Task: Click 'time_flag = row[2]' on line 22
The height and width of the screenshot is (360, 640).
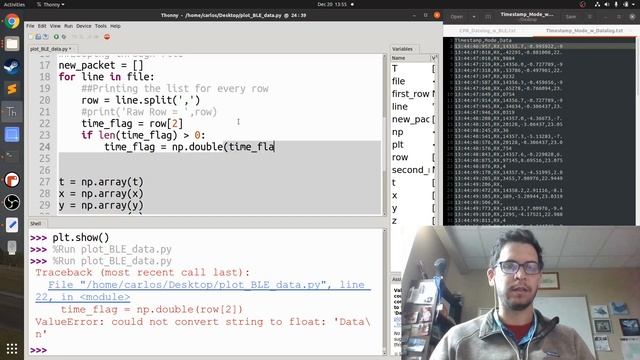Action: tap(132, 123)
